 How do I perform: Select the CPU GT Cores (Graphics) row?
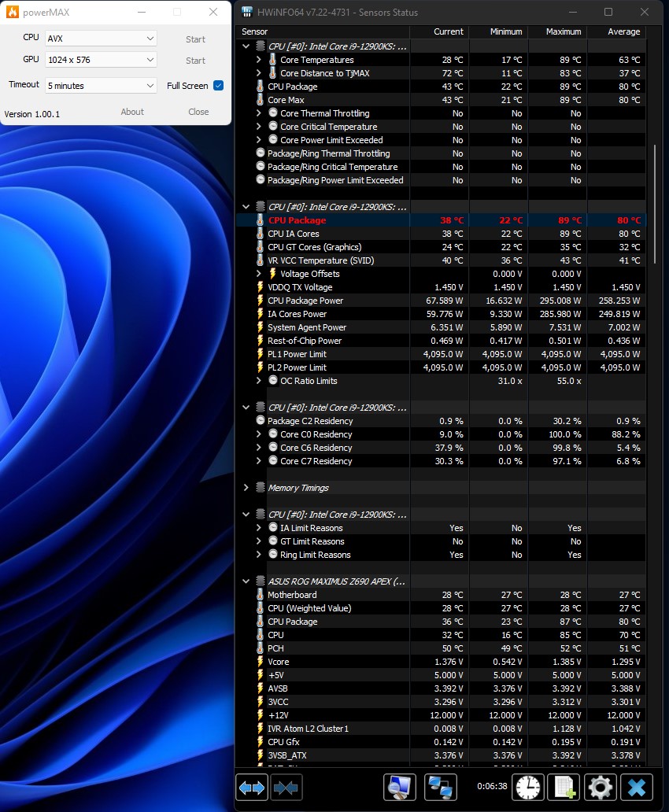pyautogui.click(x=441, y=247)
